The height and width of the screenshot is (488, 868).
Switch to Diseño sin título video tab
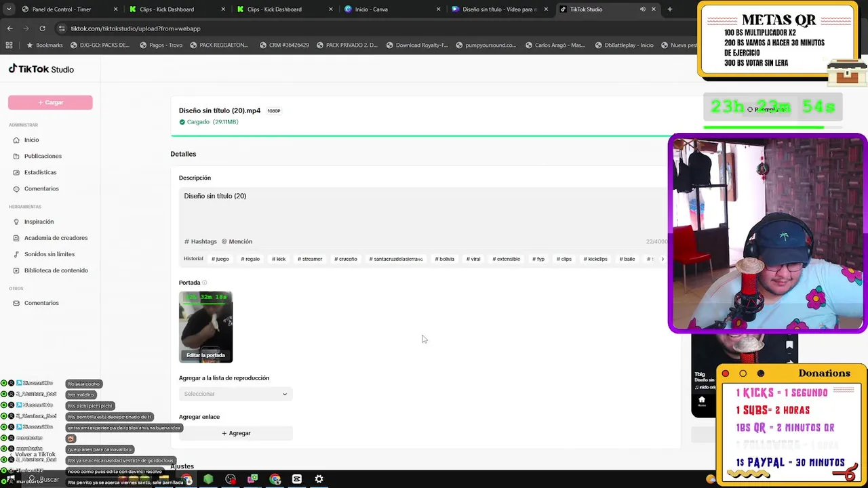(x=500, y=9)
